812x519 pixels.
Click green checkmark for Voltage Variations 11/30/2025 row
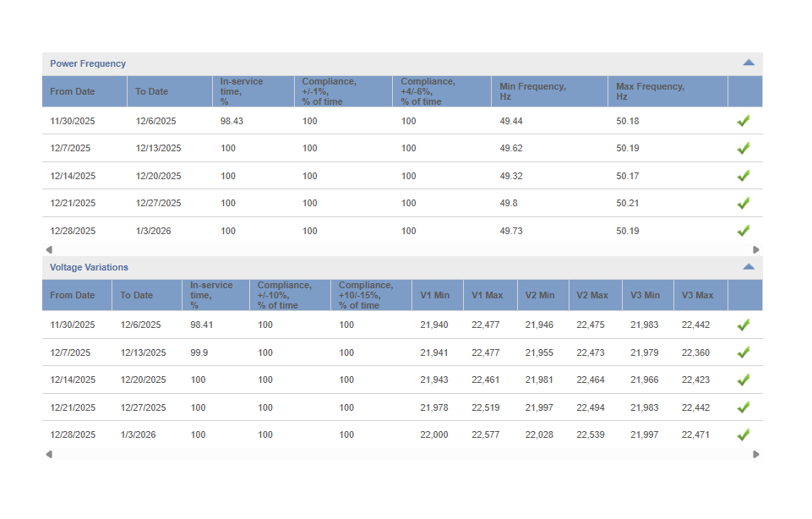743,325
